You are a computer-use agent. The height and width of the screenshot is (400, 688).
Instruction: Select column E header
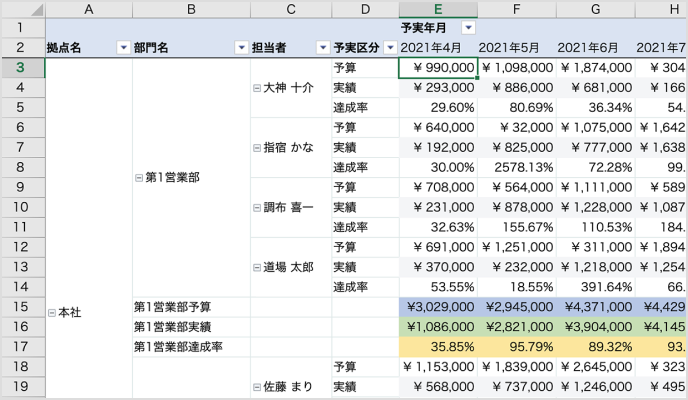pyautogui.click(x=438, y=9)
